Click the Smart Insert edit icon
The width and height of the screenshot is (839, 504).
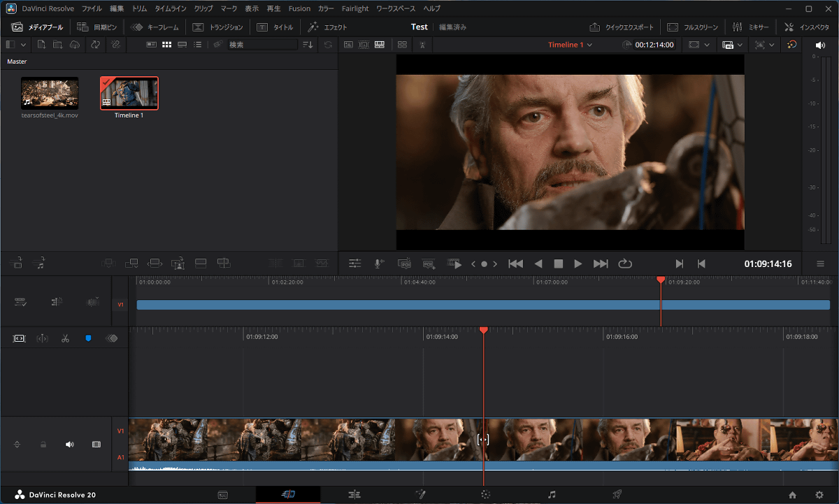(x=108, y=264)
